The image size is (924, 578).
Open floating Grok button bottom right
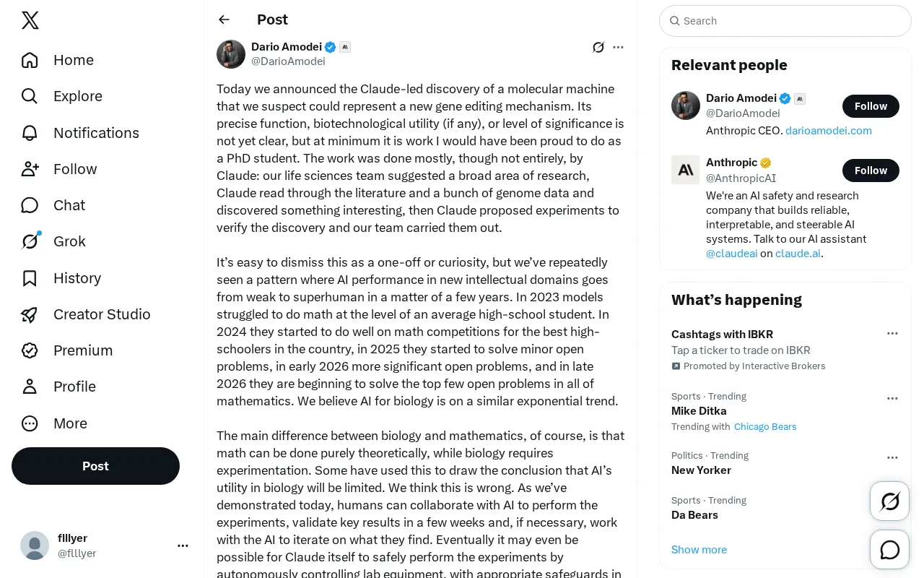click(x=890, y=501)
